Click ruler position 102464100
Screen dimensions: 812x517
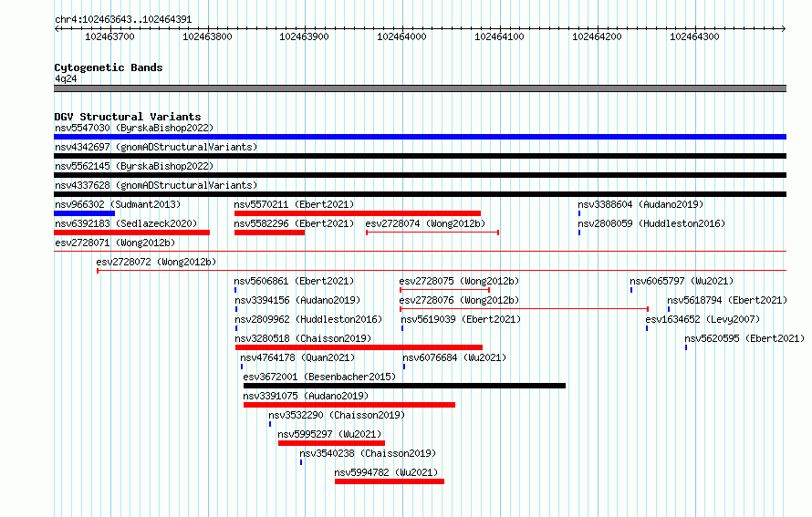[500, 36]
